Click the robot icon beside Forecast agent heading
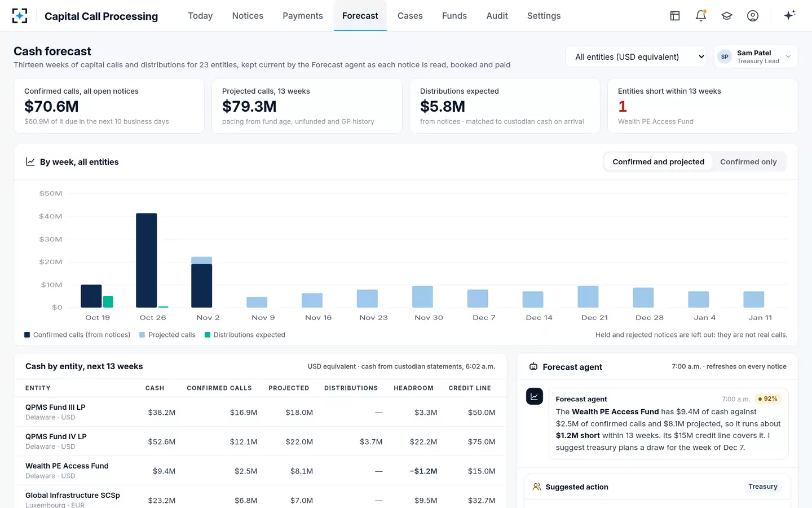This screenshot has height=508, width=812. (x=533, y=367)
